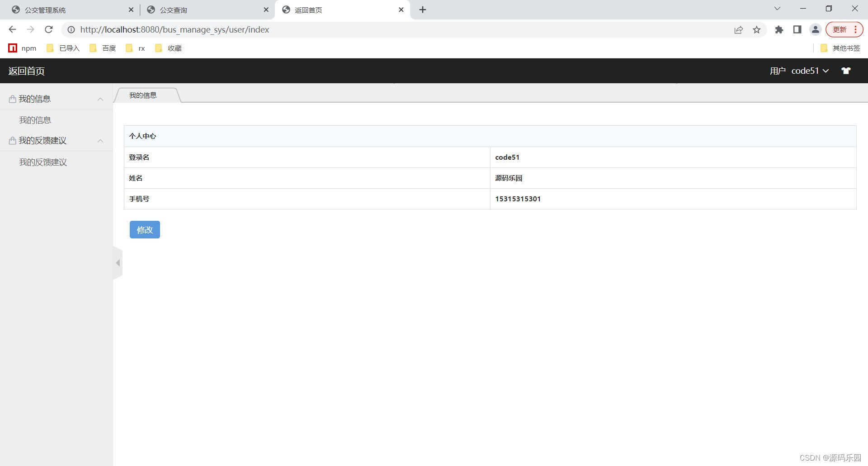The height and width of the screenshot is (466, 868).
Task: Collapse sidebar using left edge arrow
Action: [118, 263]
